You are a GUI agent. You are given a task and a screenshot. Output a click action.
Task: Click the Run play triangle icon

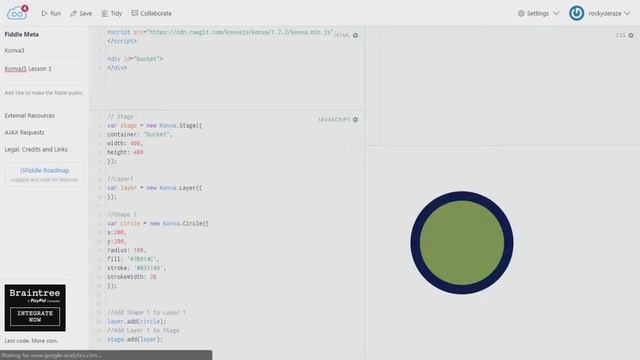(x=44, y=13)
